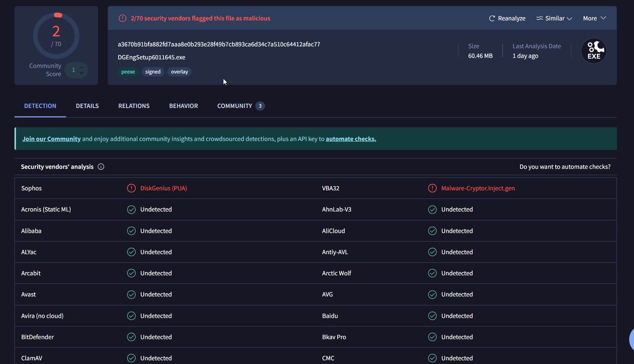634x364 pixels.
Task: Click the Sophos DiskGenius alert icon
Action: tap(131, 188)
